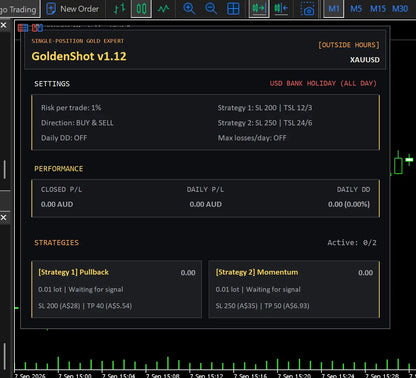Click the PERFORMANCE section heading
This screenshot has width=416, height=378.
coord(59,169)
